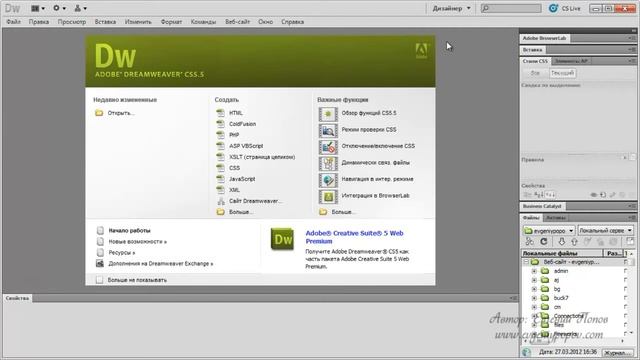Open the Adobe BrowserLab panel options menu
Screen dimensions: 640x360
(x=632, y=38)
